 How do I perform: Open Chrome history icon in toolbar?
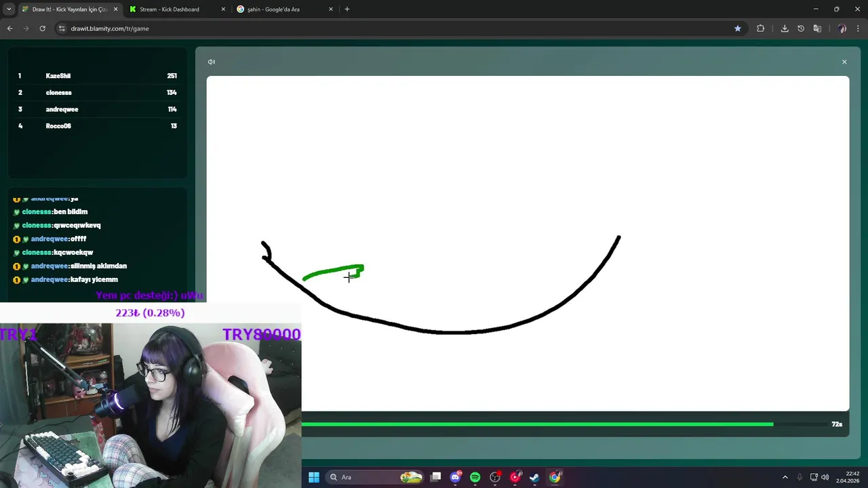801,28
